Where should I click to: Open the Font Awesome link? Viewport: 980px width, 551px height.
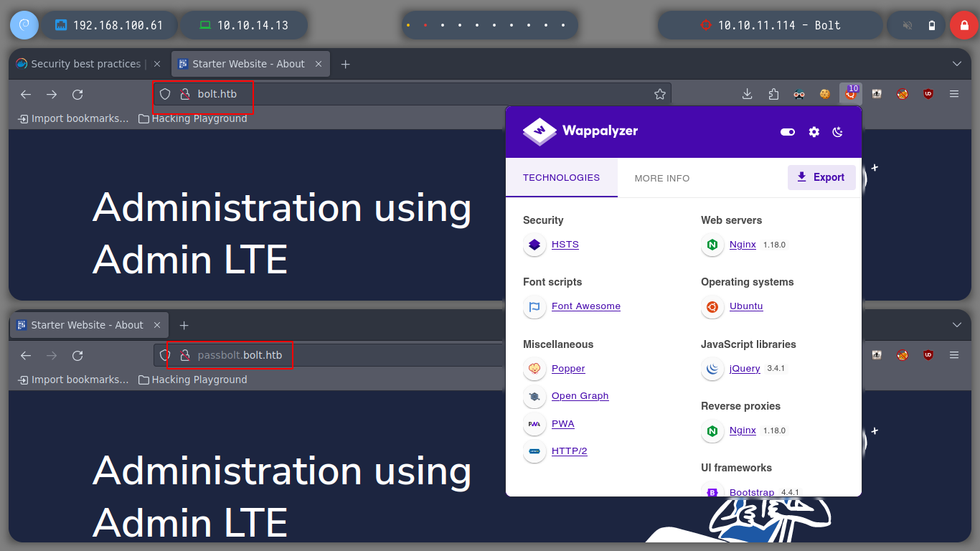(x=586, y=306)
